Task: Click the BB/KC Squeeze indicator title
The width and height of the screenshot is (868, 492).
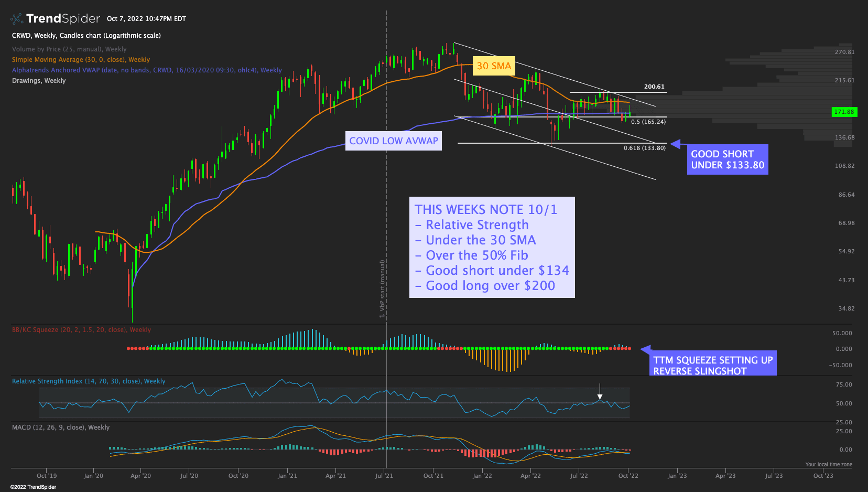Action: [x=81, y=330]
